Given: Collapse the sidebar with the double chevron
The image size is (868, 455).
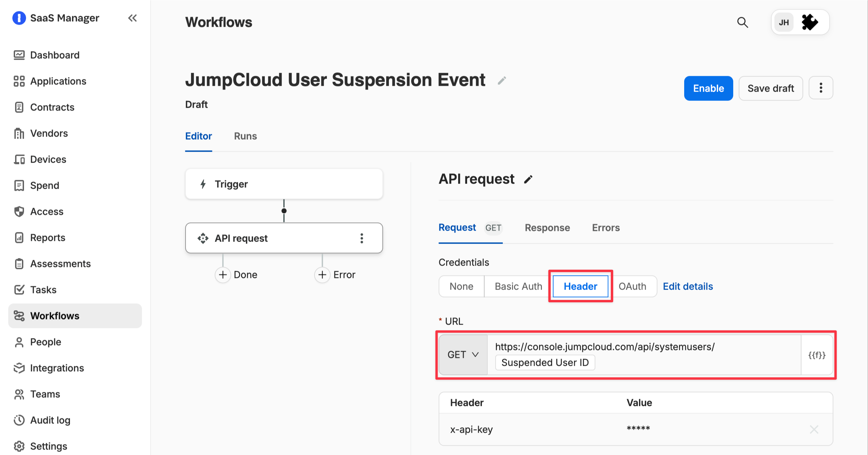Looking at the screenshot, I should (132, 18).
